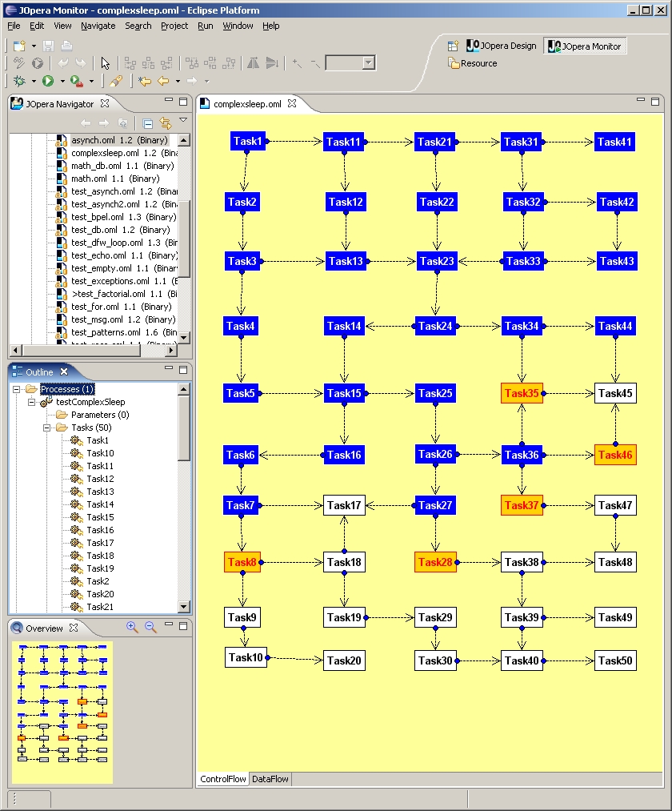The image size is (672, 811).
Task: Switch to the DataFlow tab
Action: [270, 779]
